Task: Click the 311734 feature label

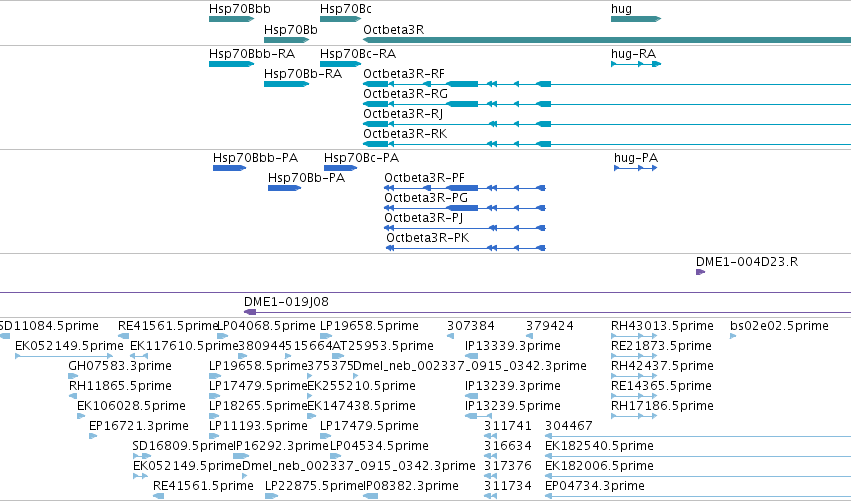Action: tap(507, 486)
